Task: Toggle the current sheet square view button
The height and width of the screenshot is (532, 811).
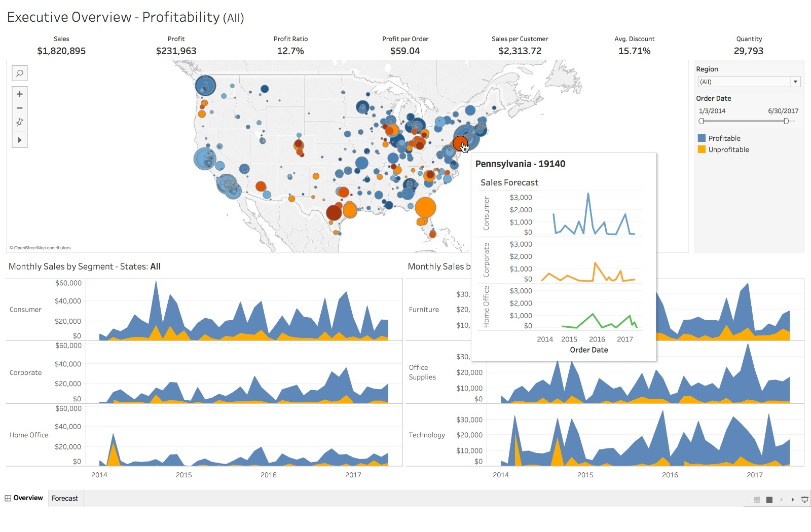Action: click(769, 499)
